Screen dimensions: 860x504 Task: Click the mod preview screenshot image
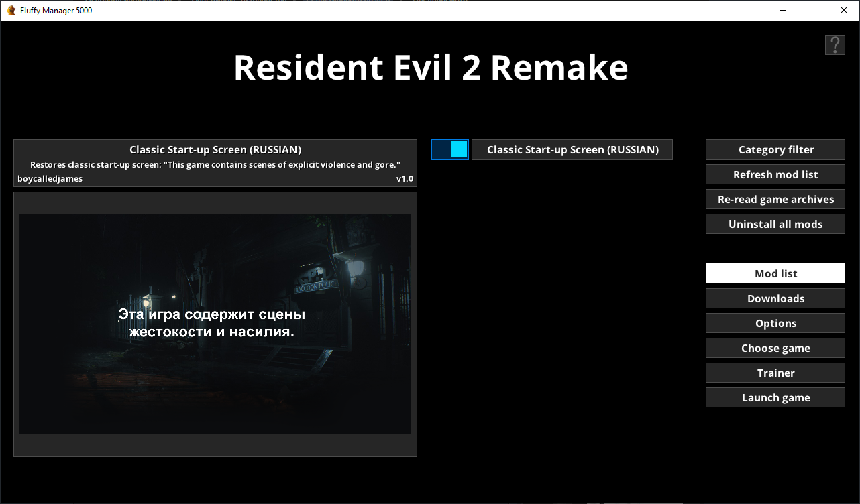(x=215, y=324)
